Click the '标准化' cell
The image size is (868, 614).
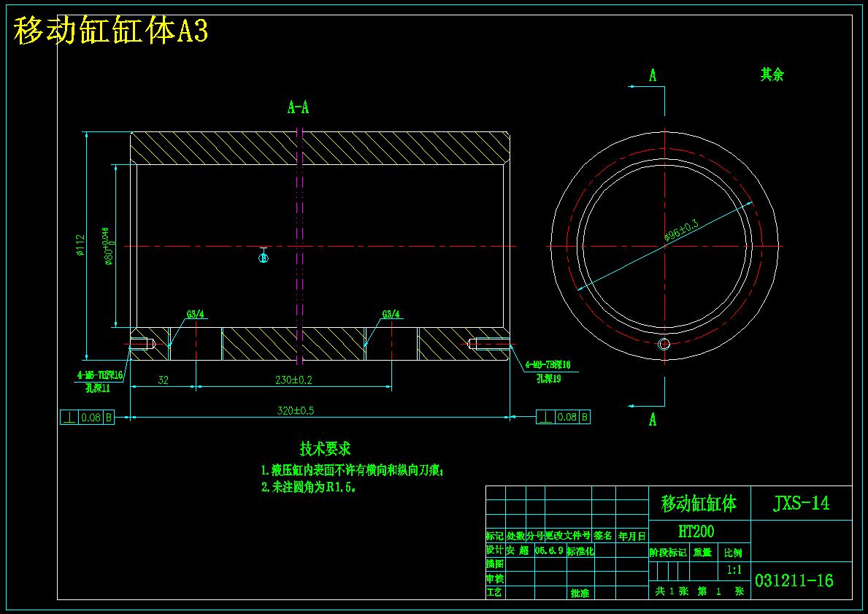pos(580,551)
